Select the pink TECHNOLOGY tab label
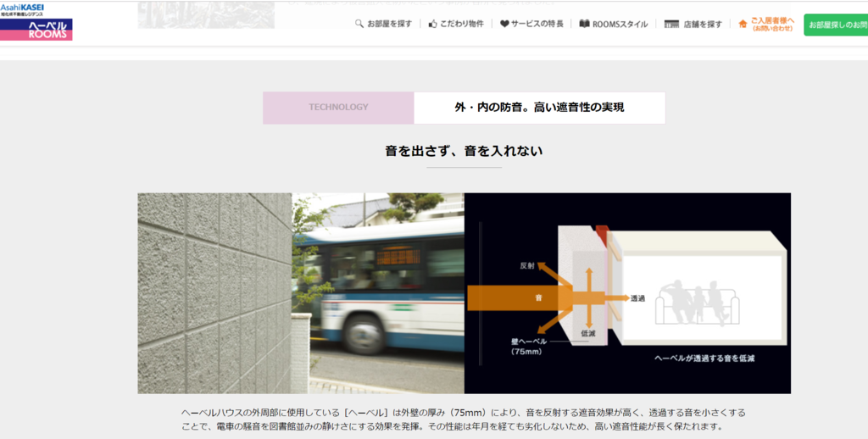This screenshot has width=868, height=439. [x=338, y=108]
